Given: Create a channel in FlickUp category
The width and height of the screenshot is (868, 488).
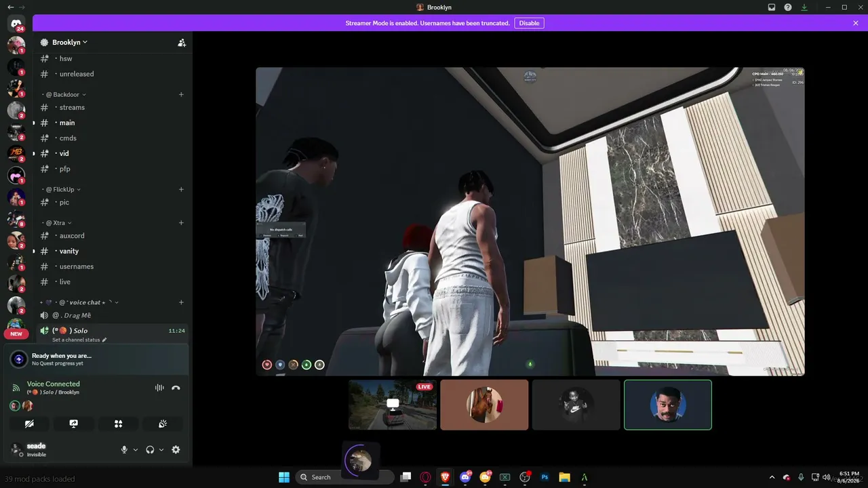Looking at the screenshot, I should [181, 189].
